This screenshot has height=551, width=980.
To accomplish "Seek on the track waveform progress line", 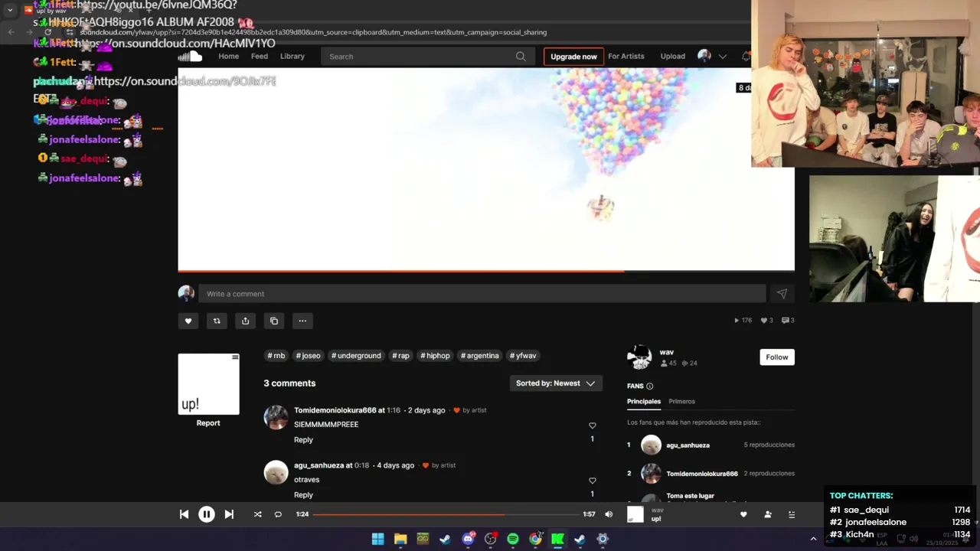I will (486, 271).
